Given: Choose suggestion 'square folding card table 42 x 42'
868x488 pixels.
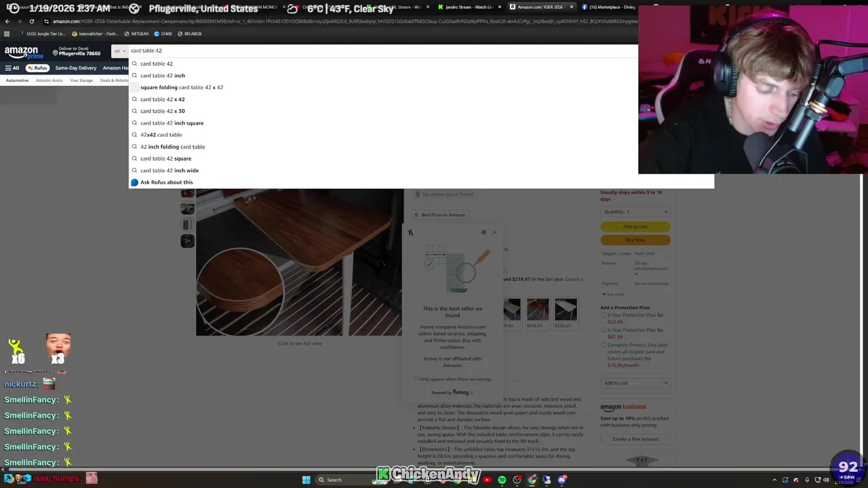Looking at the screenshot, I should pyautogui.click(x=182, y=87).
